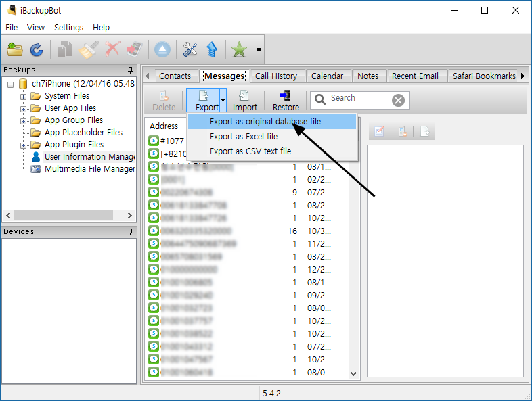Open the tools wrench-screwdriver toolbar icon
532x401 pixels.
[x=190, y=49]
